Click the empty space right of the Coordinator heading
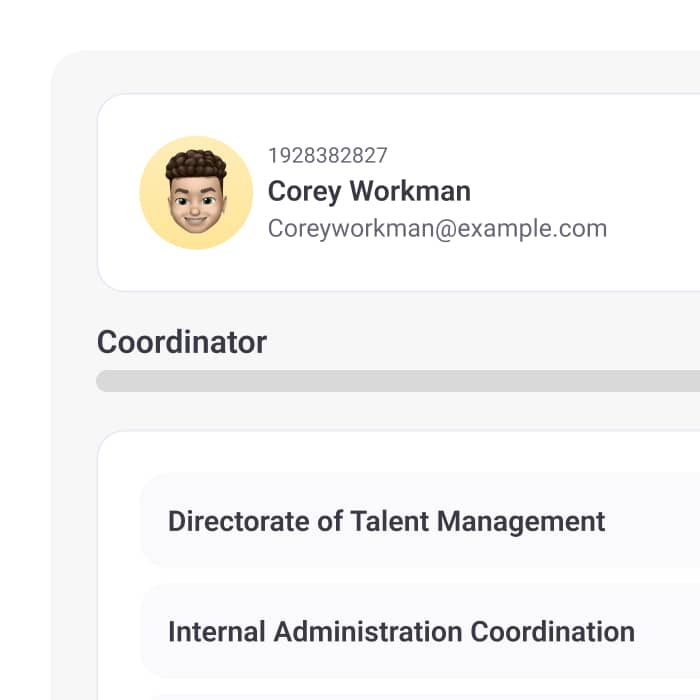 click(482, 342)
